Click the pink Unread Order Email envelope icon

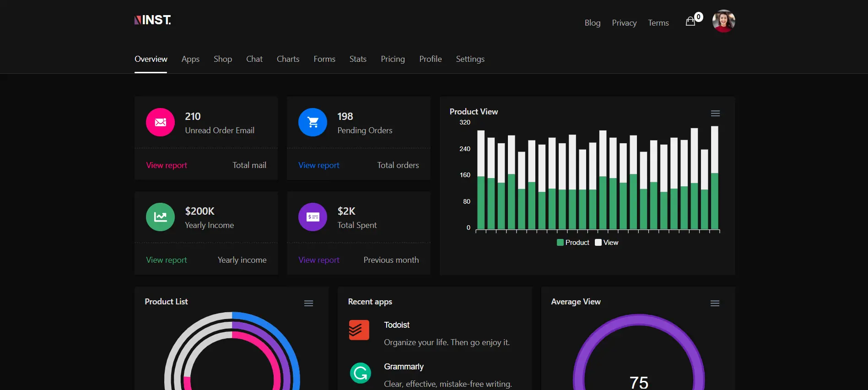pyautogui.click(x=160, y=122)
